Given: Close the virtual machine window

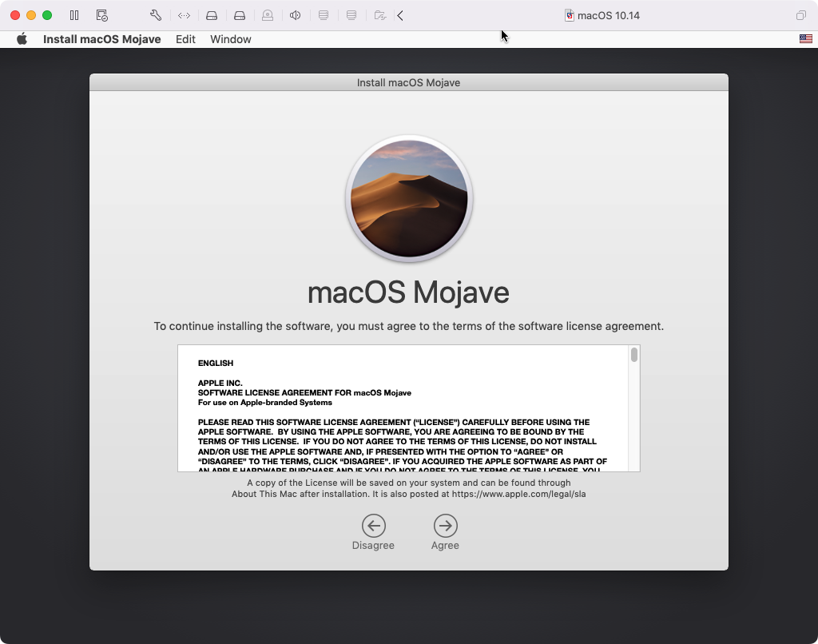Looking at the screenshot, I should (15, 15).
